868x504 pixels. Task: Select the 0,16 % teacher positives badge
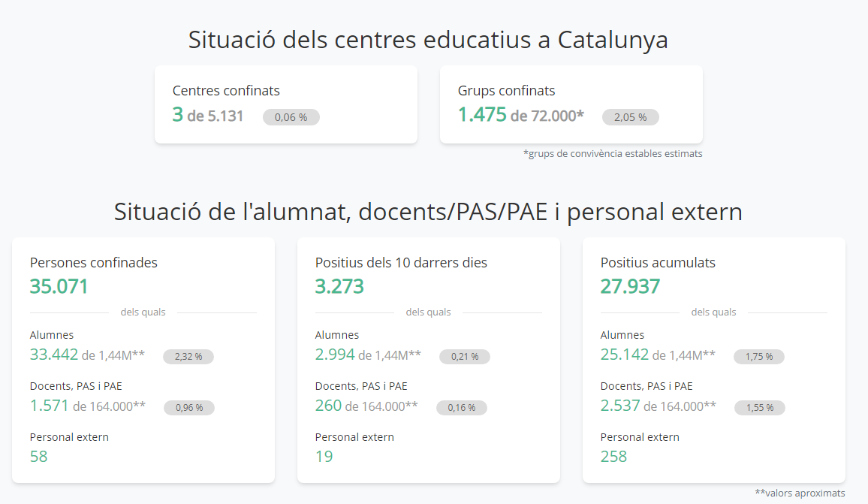tap(462, 408)
